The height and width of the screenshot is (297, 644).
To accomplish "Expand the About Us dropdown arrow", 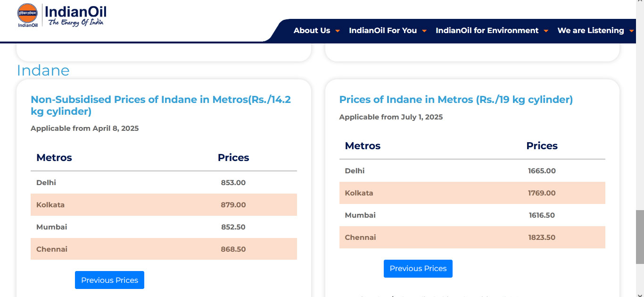I will click(x=338, y=31).
